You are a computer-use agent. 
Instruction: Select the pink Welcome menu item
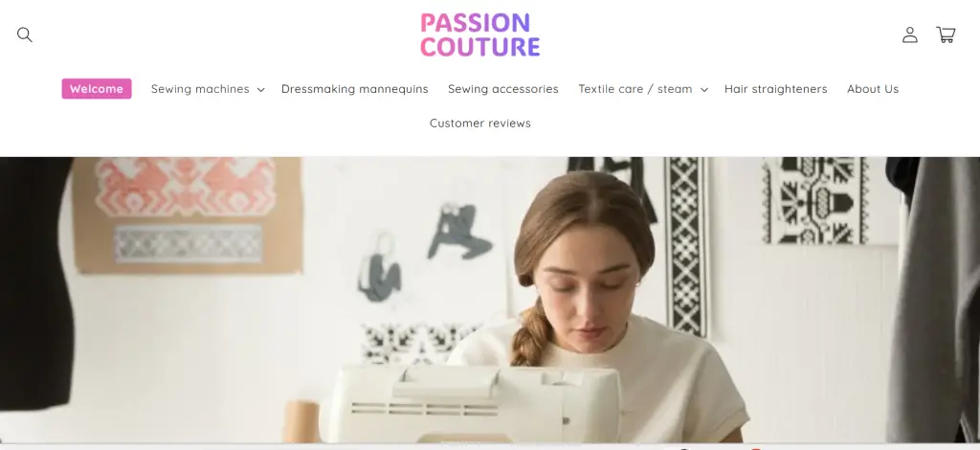pos(97,89)
